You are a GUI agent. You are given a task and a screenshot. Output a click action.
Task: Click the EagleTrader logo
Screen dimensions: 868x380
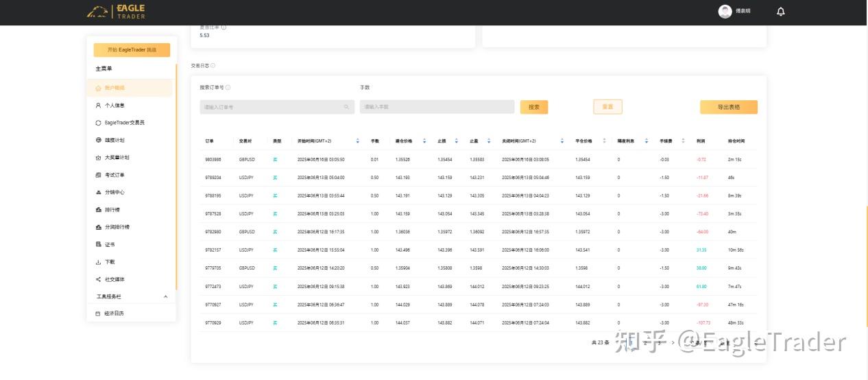[117, 11]
